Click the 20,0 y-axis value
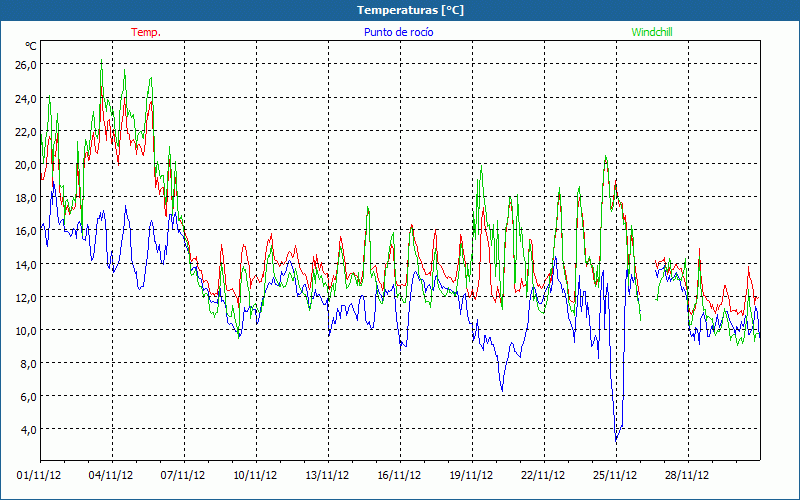This screenshot has height=500, width=800. click(26, 165)
